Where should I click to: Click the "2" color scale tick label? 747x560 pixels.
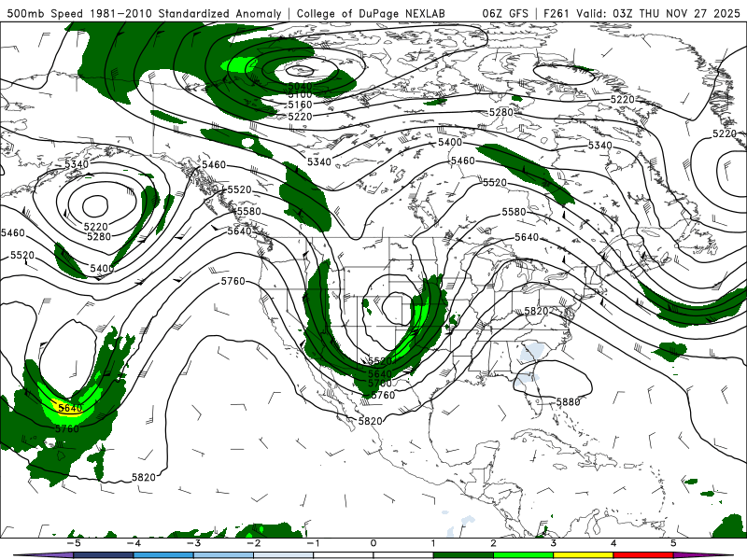point(493,543)
